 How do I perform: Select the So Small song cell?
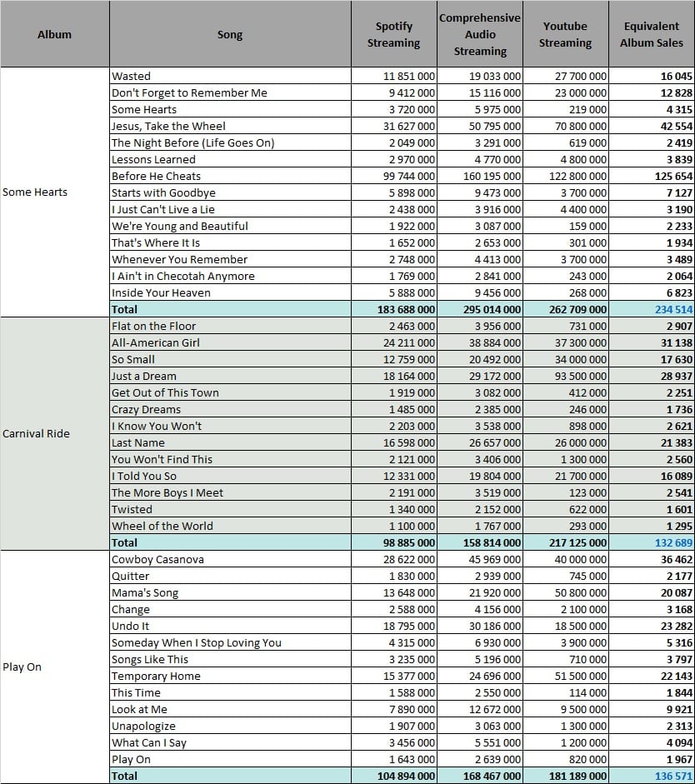coord(230,359)
